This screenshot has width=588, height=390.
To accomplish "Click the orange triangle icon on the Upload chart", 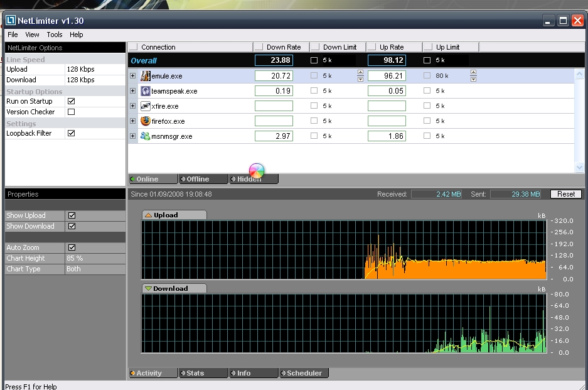I will pos(149,215).
